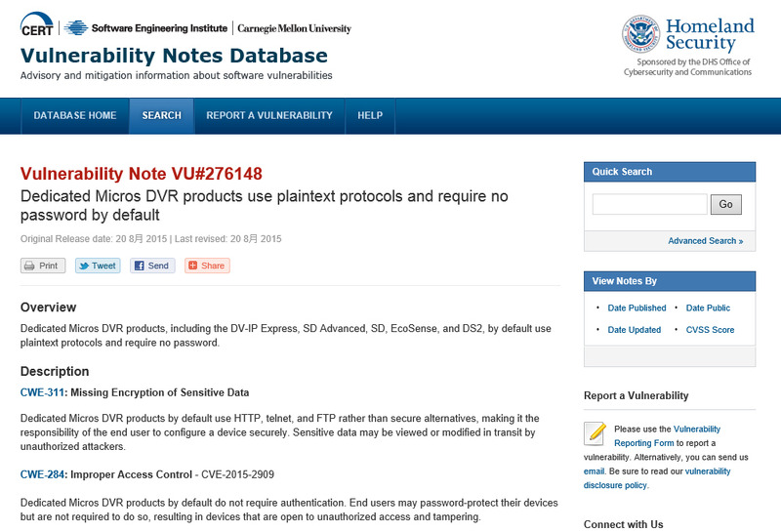This screenshot has height=532, width=781.
Task: Open the CWE-311 link
Action: [42, 392]
